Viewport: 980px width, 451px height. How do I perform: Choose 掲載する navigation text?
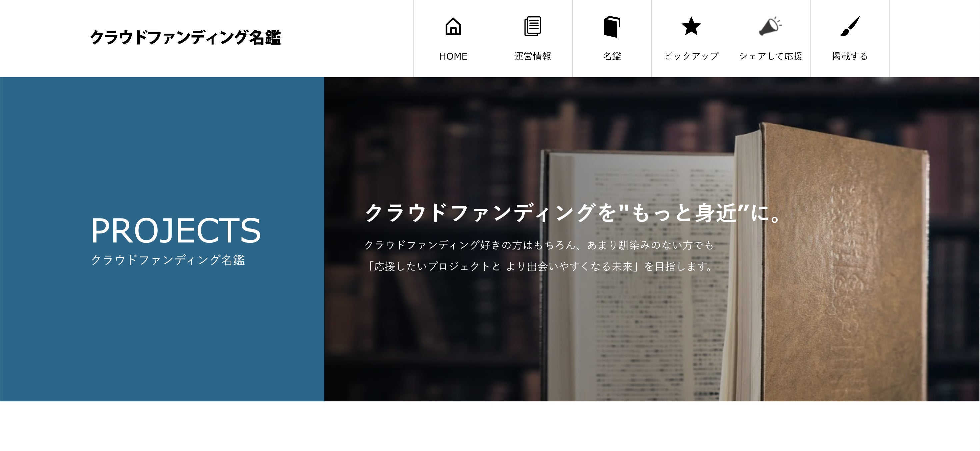(850, 56)
